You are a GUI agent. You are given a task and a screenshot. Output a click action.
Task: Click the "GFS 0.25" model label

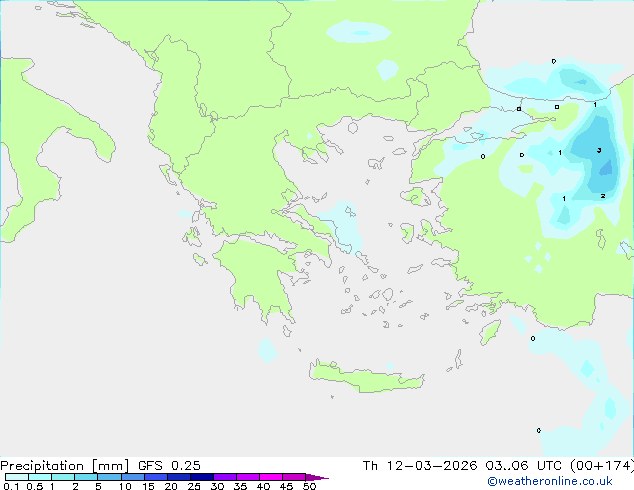pos(169,465)
